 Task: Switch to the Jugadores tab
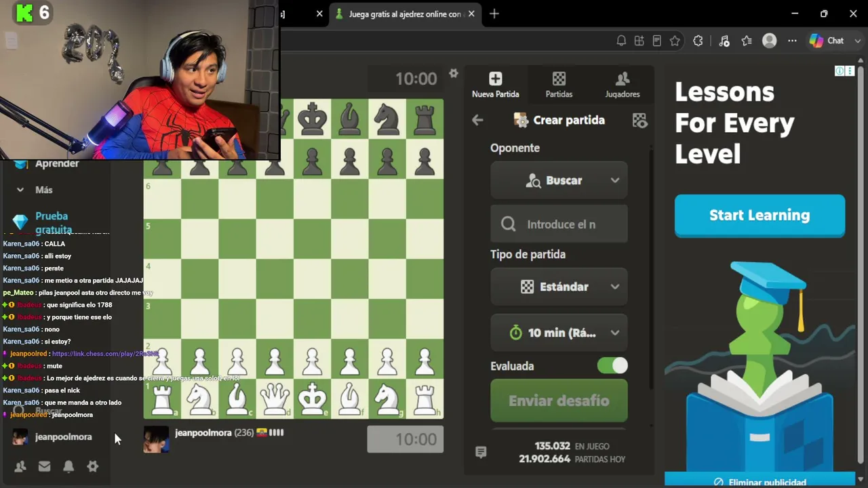point(623,85)
